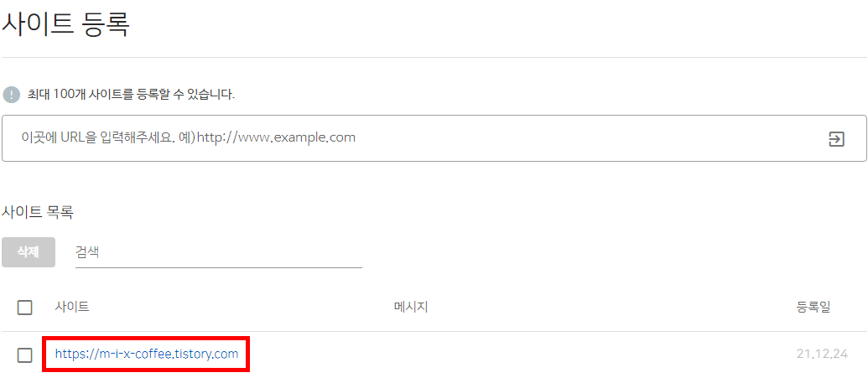The height and width of the screenshot is (383, 868).
Task: Select the checkbox for m-i-x-coffee.tistory.com
Action: 25,355
